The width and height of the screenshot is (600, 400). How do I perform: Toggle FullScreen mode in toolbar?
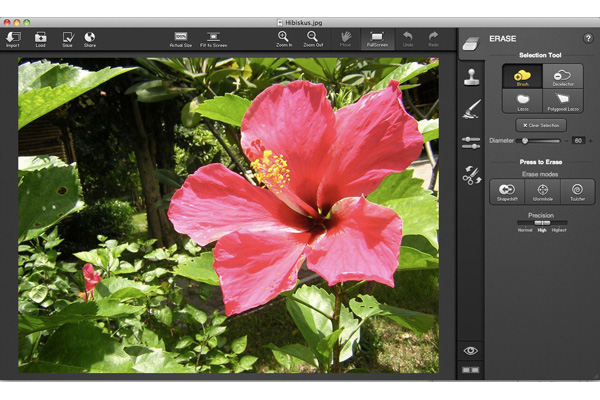point(377,38)
